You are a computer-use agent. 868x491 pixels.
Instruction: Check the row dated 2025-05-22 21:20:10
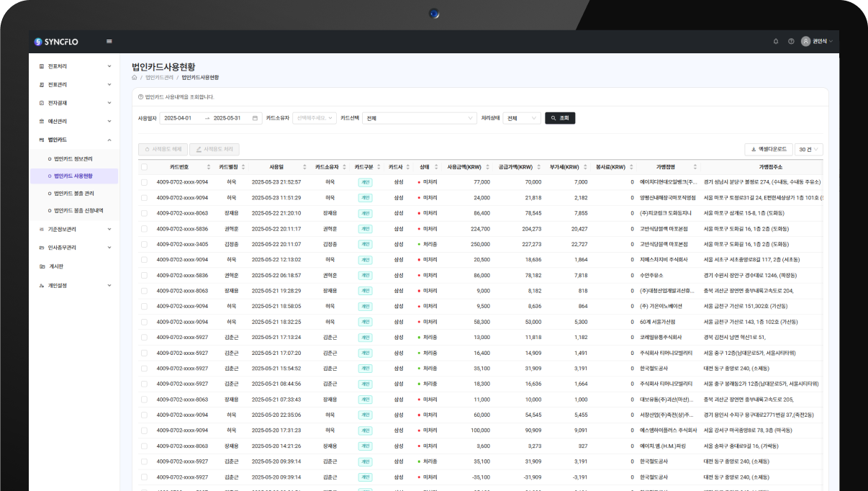pyautogui.click(x=144, y=213)
